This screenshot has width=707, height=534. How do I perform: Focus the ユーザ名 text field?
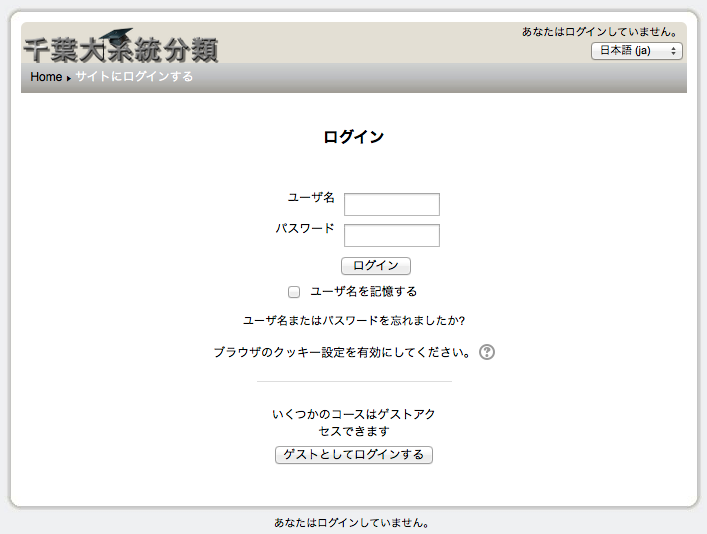pyautogui.click(x=392, y=205)
